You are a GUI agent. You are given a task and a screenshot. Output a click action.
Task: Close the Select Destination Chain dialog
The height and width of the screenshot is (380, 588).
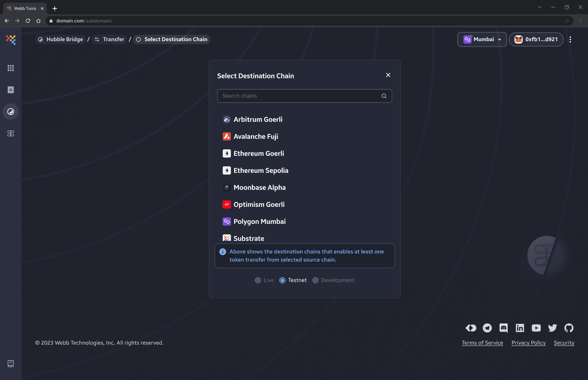click(x=388, y=75)
